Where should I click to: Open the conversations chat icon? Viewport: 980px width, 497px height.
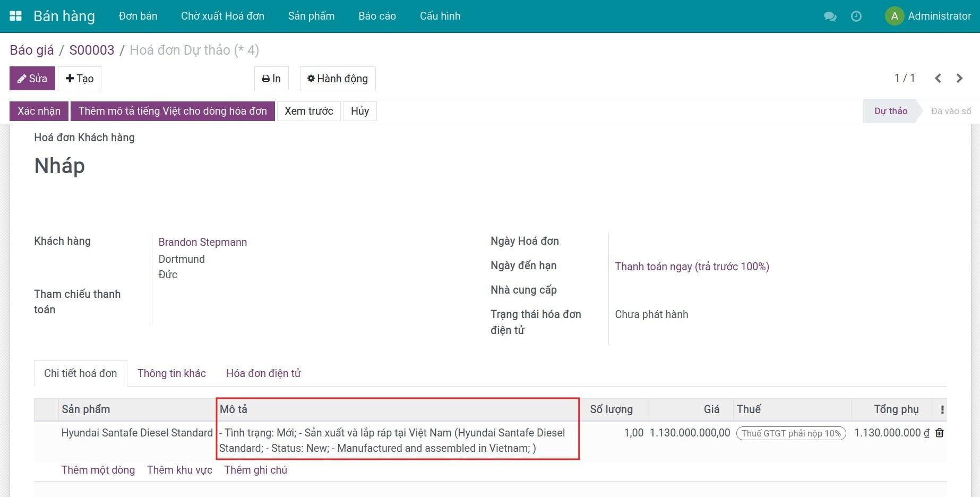[830, 16]
